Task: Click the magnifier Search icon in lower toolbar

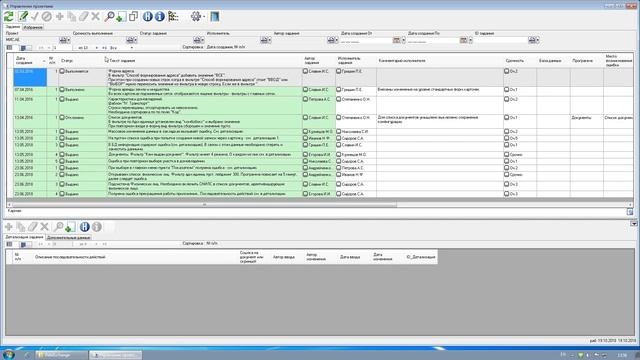Action: click(x=58, y=227)
